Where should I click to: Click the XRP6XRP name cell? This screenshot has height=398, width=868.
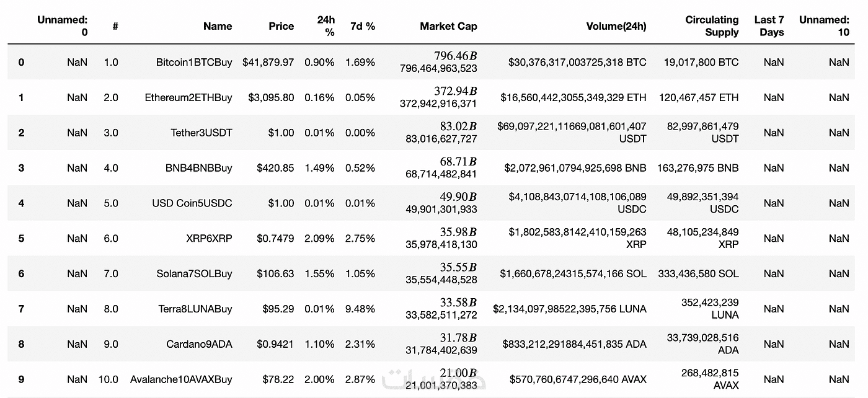209,238
